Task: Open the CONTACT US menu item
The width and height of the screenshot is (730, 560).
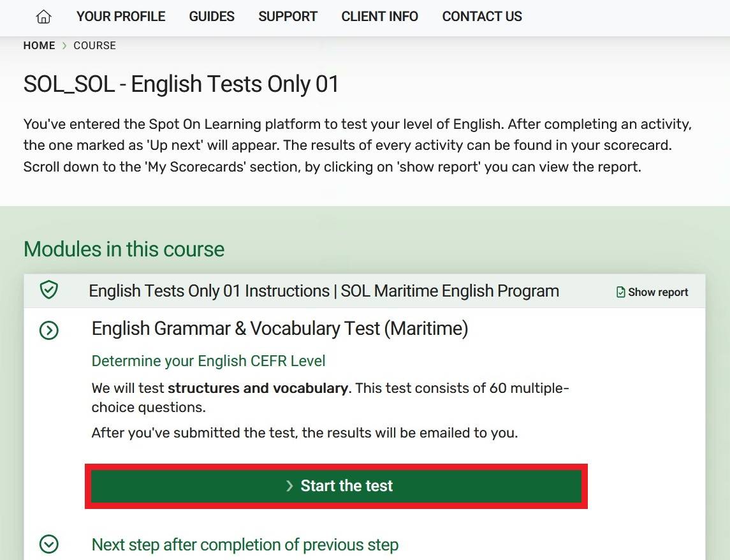Action: pos(482,17)
